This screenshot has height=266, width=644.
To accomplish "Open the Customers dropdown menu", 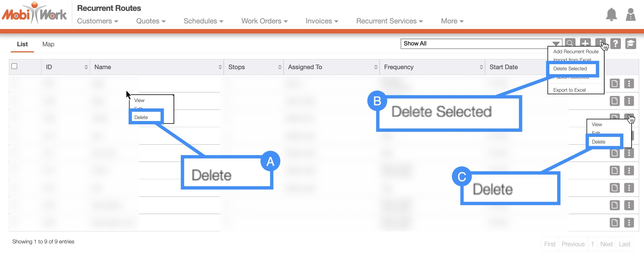I will point(97,21).
